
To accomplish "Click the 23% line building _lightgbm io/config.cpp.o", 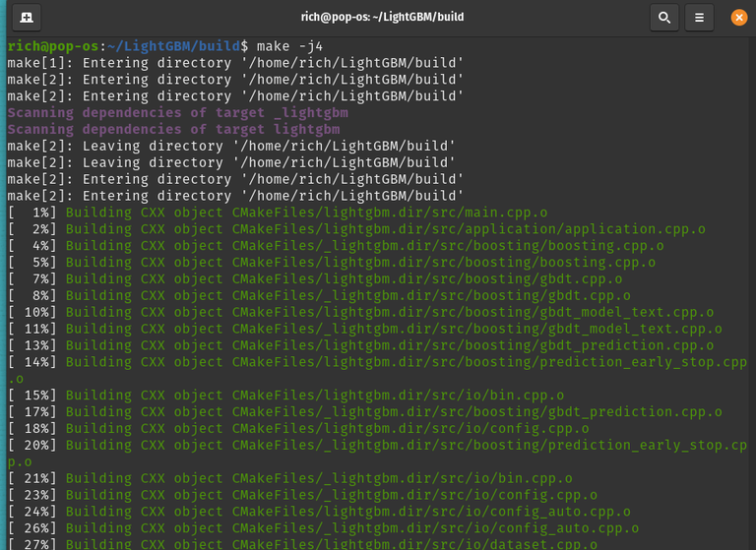I will point(302,495).
